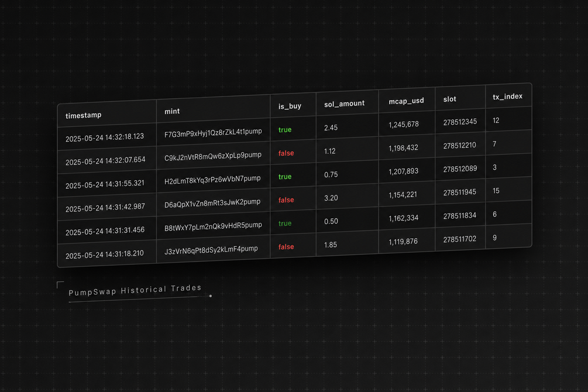Click mcap_usd value 1,162,334
Image resolution: width=588 pixels, height=392 pixels.
coord(404,218)
